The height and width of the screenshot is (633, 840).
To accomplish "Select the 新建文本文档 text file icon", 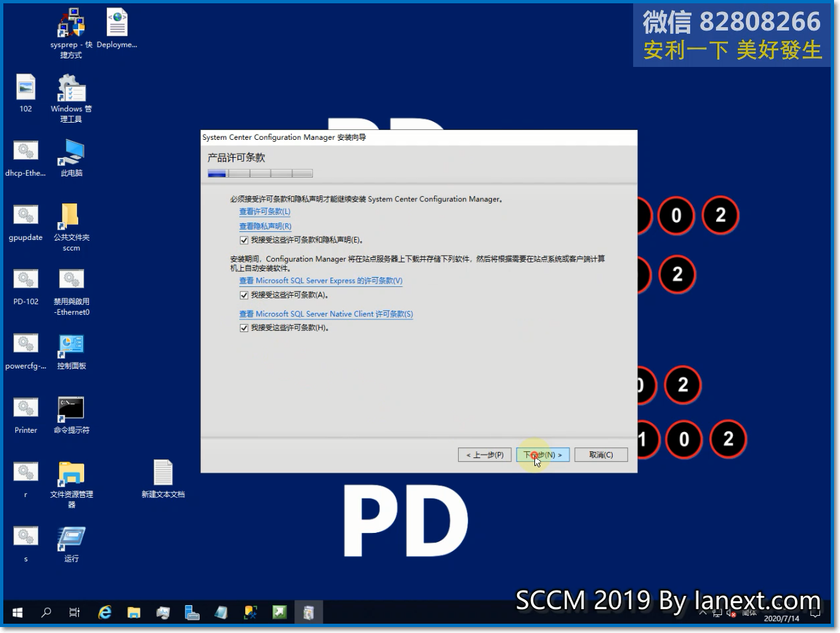I will 163,479.
